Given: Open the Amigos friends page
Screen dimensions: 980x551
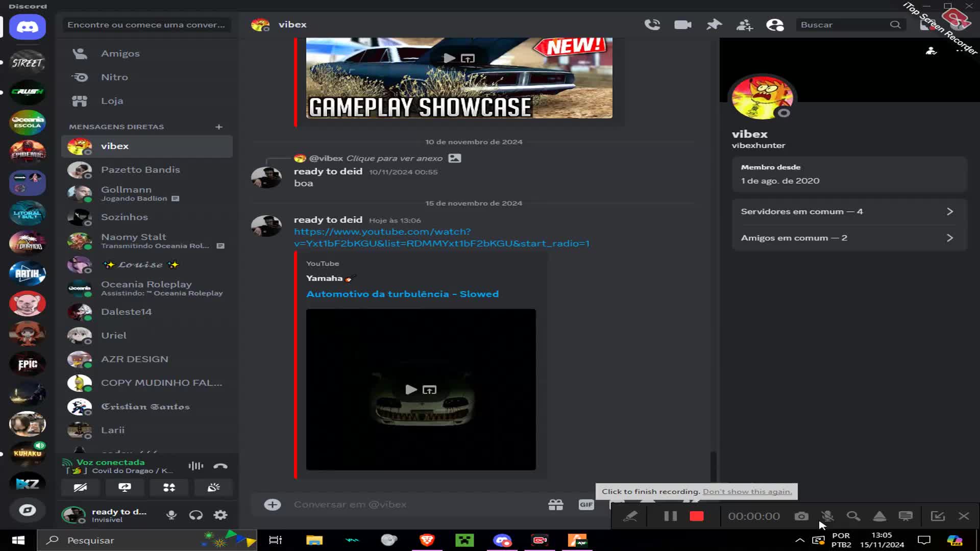Looking at the screenshot, I should tap(147, 54).
